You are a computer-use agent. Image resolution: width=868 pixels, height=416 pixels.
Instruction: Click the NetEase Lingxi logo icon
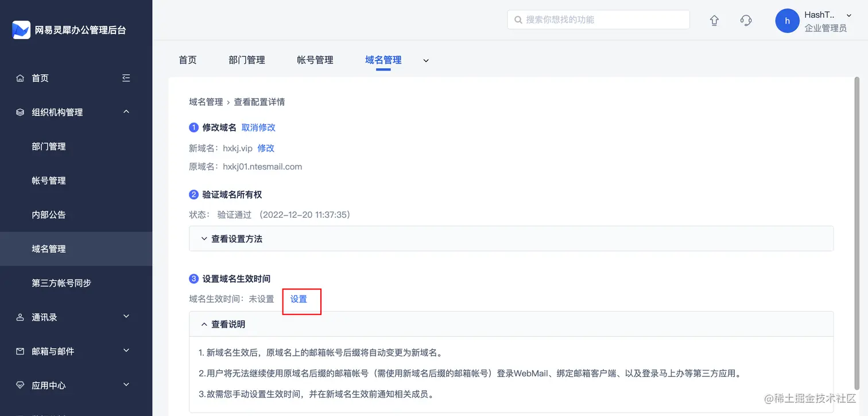click(21, 30)
